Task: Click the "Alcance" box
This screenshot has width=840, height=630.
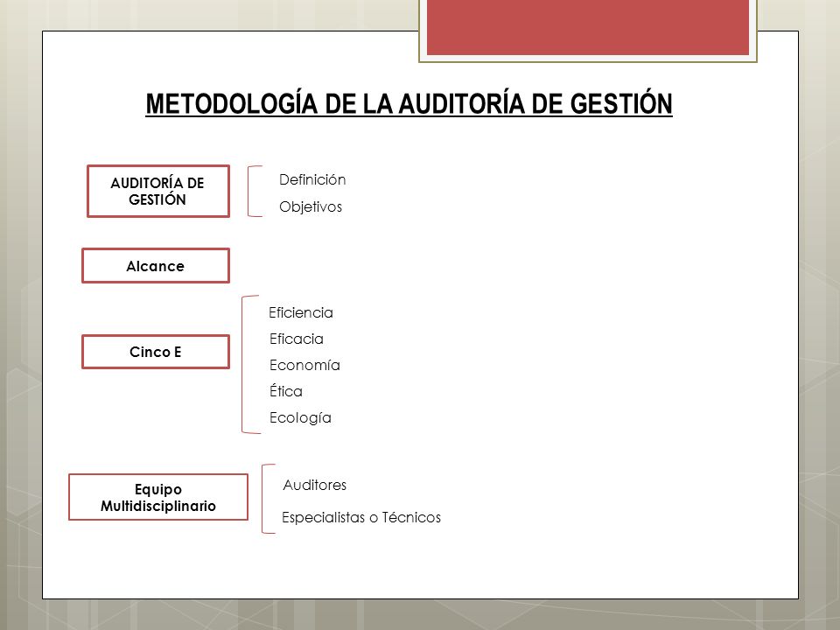Action: click(156, 266)
